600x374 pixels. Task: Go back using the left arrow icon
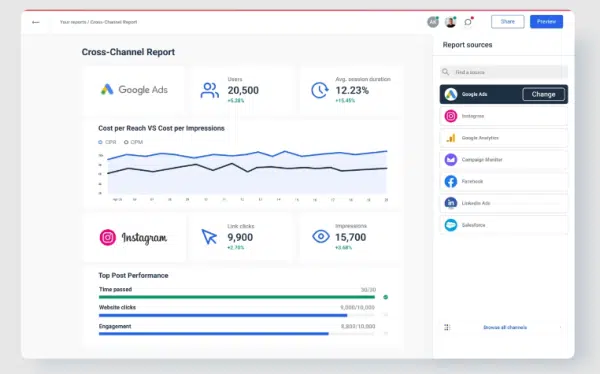pyautogui.click(x=36, y=22)
